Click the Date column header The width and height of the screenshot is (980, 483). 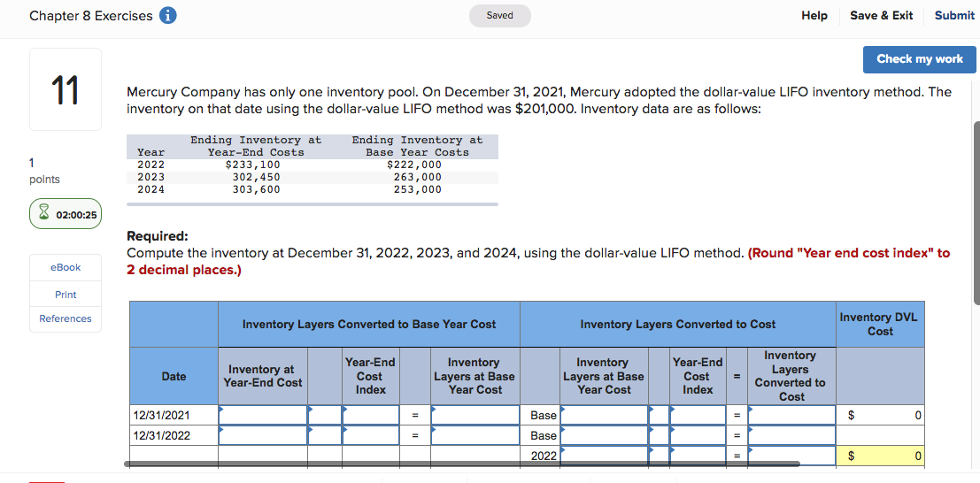coord(174,376)
